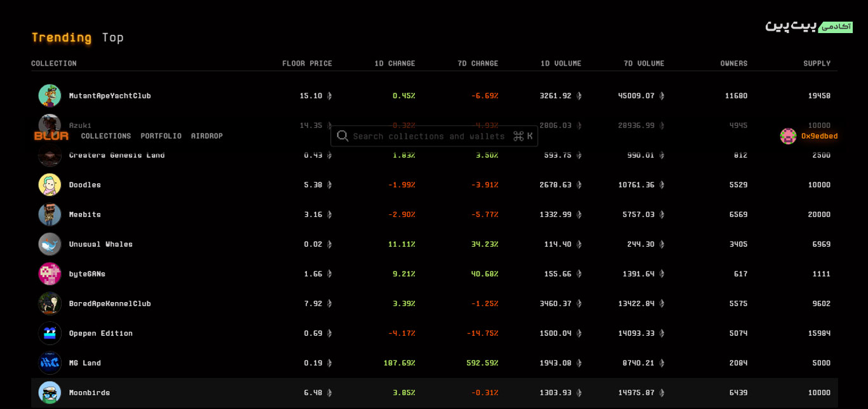Sort by Collection column header
The width and height of the screenshot is (868, 409).
[x=54, y=64]
